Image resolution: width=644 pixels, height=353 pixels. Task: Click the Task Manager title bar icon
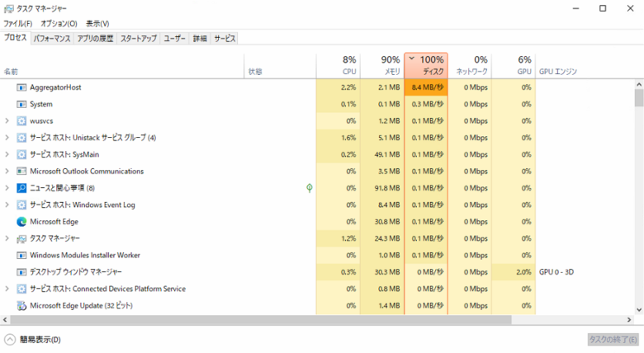point(8,8)
